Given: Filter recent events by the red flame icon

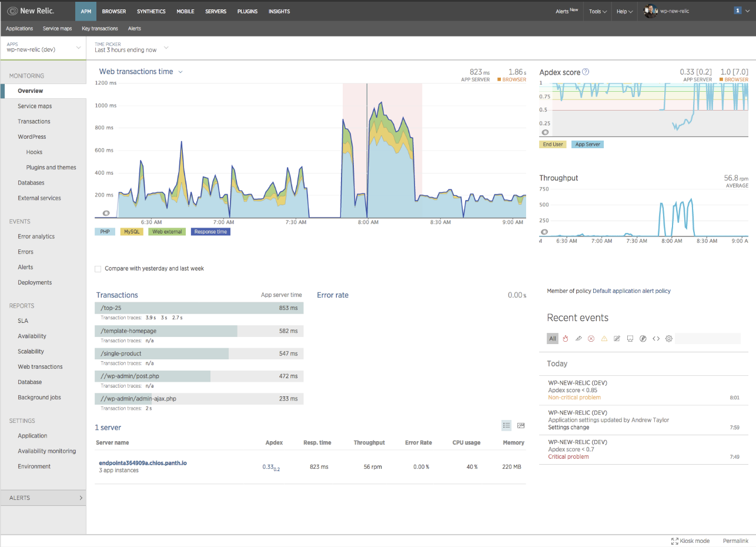Looking at the screenshot, I should pyautogui.click(x=566, y=339).
